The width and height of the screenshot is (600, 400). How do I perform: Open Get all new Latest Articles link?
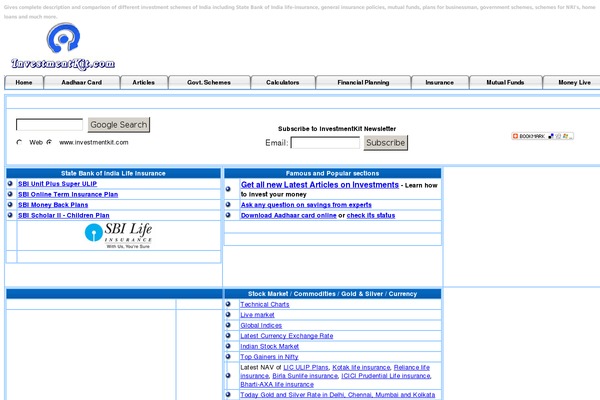(x=320, y=185)
